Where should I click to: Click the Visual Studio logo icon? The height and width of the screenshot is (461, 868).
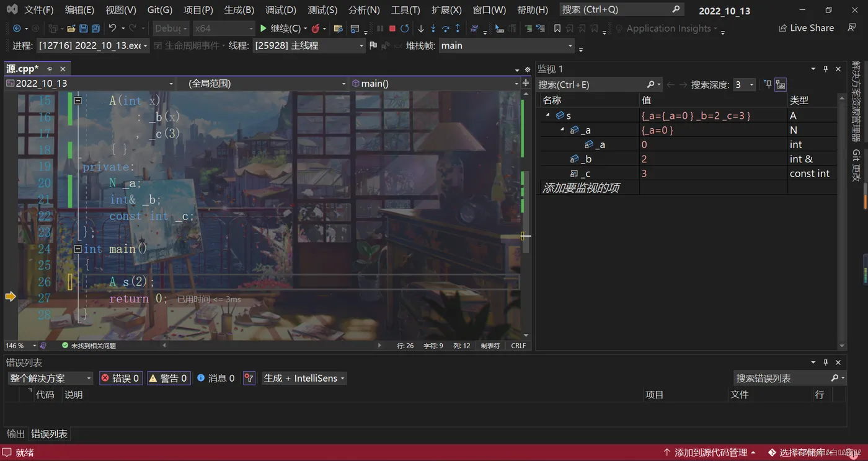click(12, 10)
